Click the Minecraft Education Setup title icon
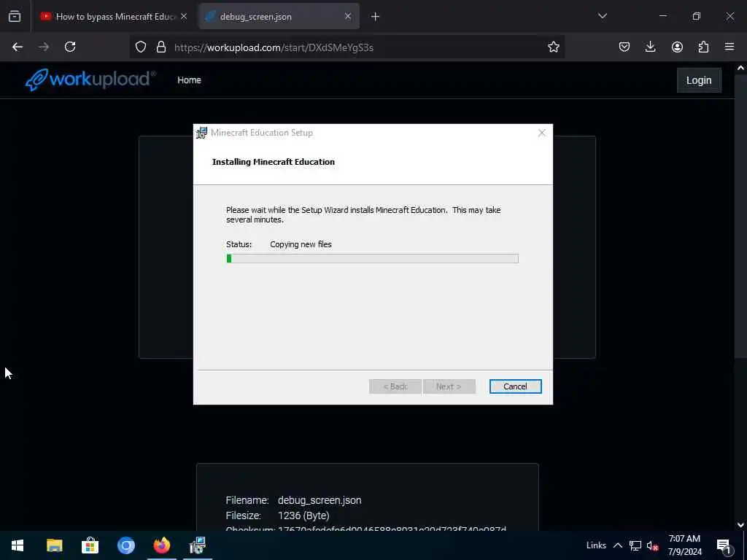Screen dimensions: 747x560 (202, 133)
